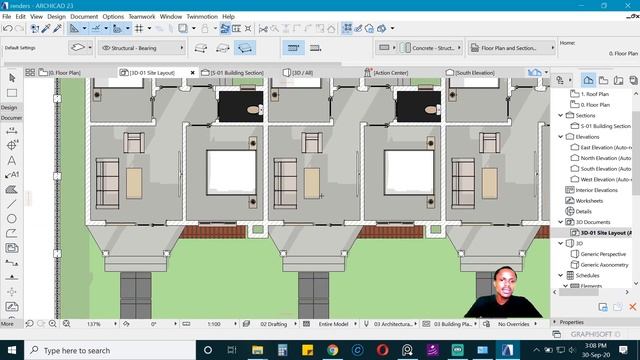Image resolution: width=640 pixels, height=360 pixels.
Task: Select the Fill tool in toolbox
Action: tap(12, 189)
